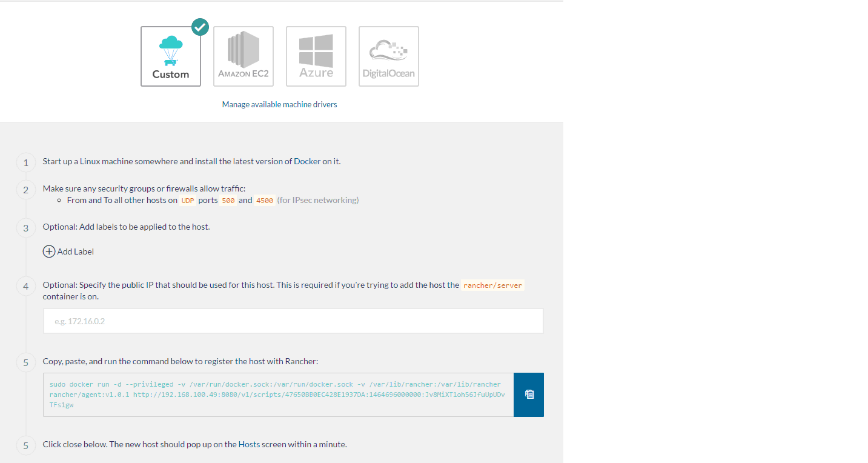This screenshot has height=463, width=868.
Task: Click the UDP code label
Action: click(x=188, y=201)
